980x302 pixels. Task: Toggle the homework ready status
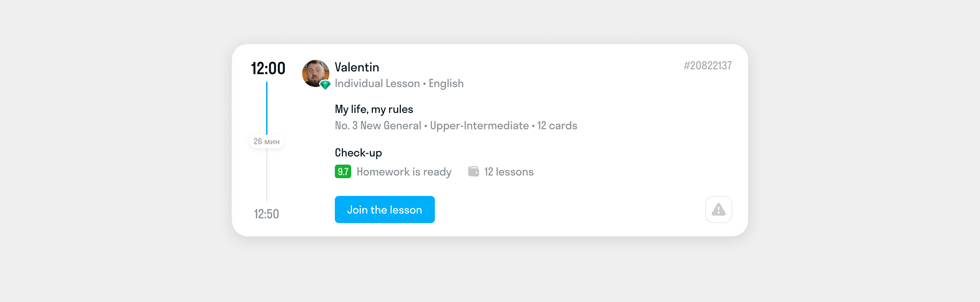(404, 171)
